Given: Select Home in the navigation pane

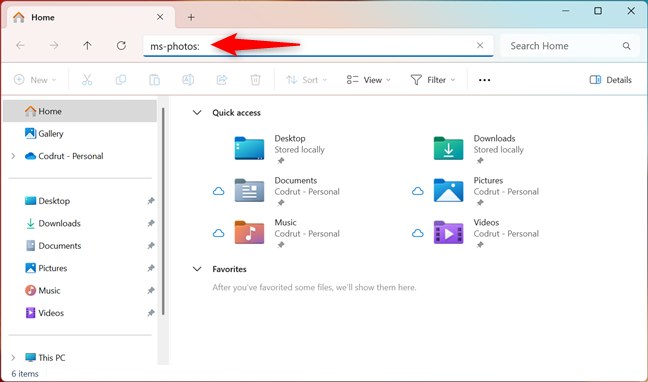Looking at the screenshot, I should click(80, 111).
